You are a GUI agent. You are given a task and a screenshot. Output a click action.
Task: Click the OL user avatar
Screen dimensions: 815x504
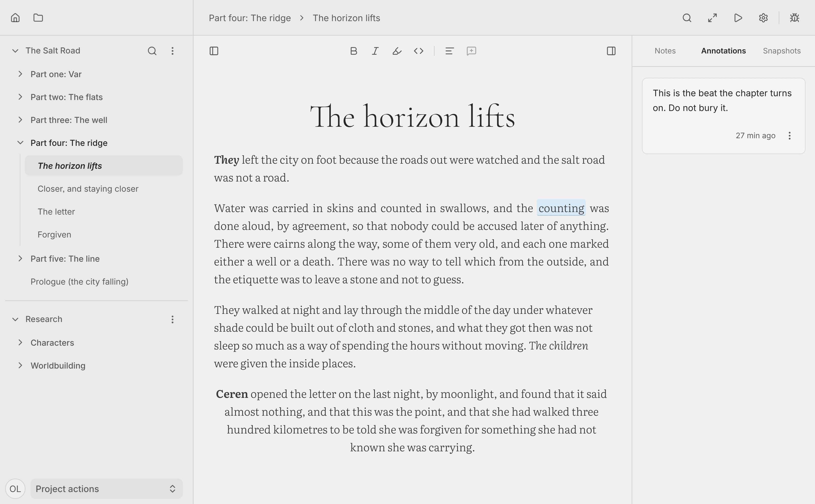[15, 489]
